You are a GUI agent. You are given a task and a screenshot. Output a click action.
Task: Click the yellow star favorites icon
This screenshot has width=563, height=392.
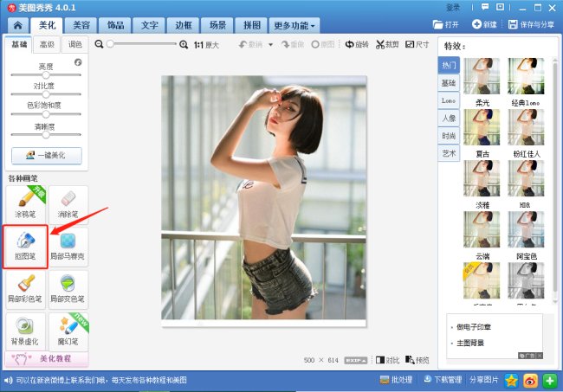(x=511, y=381)
